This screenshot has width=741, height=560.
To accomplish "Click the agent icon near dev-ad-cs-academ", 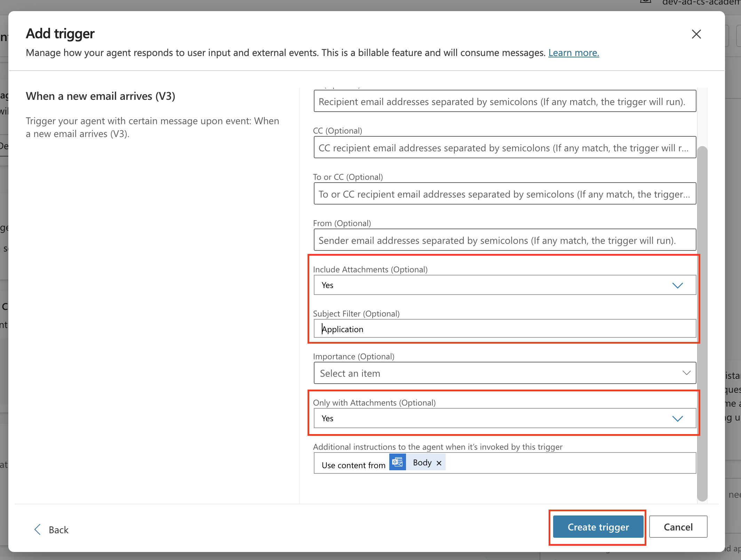I will (x=645, y=2).
